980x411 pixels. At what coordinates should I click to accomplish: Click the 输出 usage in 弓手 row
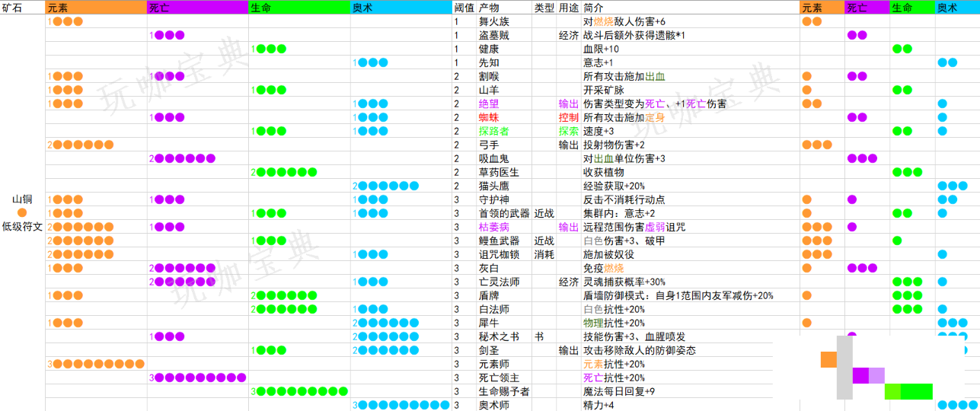pyautogui.click(x=568, y=145)
